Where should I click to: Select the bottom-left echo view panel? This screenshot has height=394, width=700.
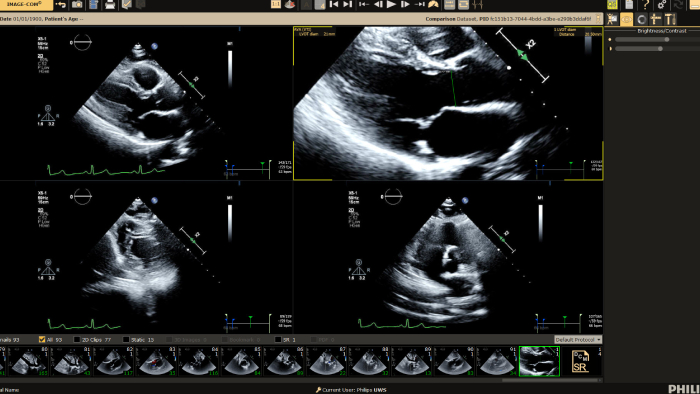[x=146, y=257]
